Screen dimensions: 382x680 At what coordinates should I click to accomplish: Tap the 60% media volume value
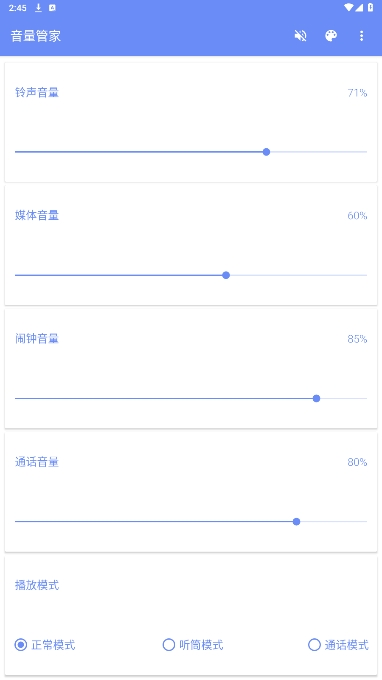pyautogui.click(x=357, y=216)
